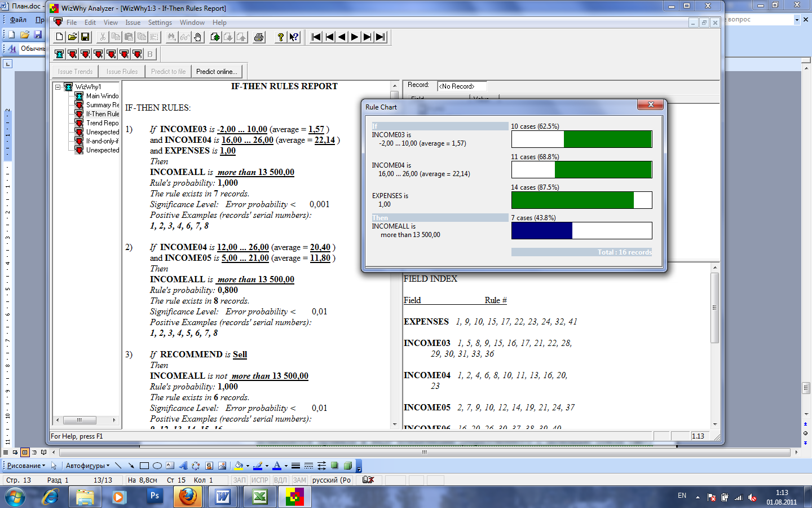812x508 pixels.
Task: Open the Автофигуры dropdown menu
Action: coord(87,466)
